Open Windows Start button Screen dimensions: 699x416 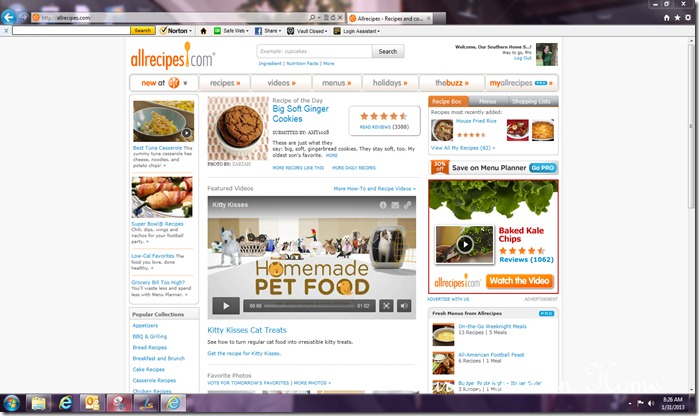pos(11,404)
